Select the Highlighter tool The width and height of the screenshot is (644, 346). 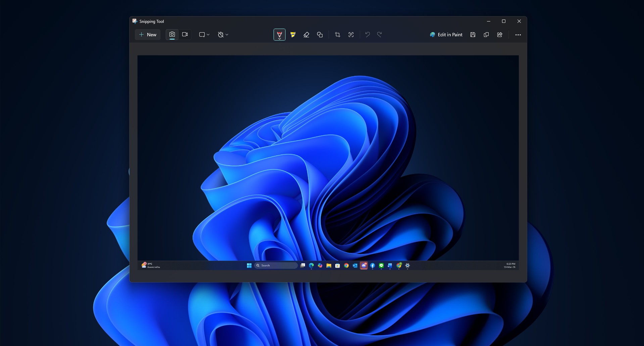[x=293, y=35]
